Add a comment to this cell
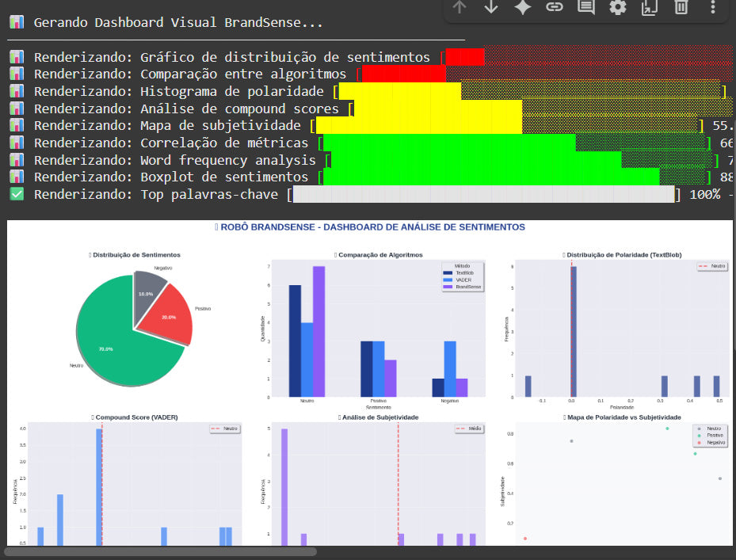 tap(586, 7)
